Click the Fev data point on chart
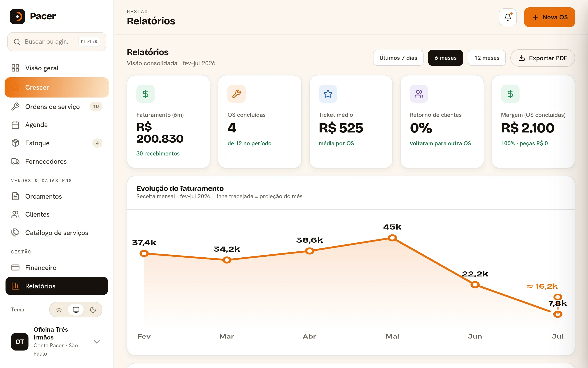588x368 pixels. [144, 254]
